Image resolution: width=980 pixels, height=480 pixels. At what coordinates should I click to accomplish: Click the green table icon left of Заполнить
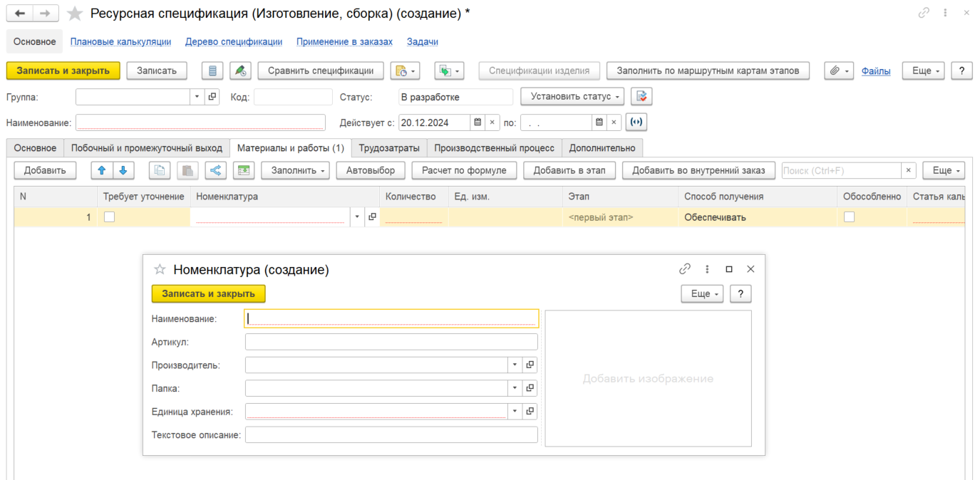click(244, 170)
